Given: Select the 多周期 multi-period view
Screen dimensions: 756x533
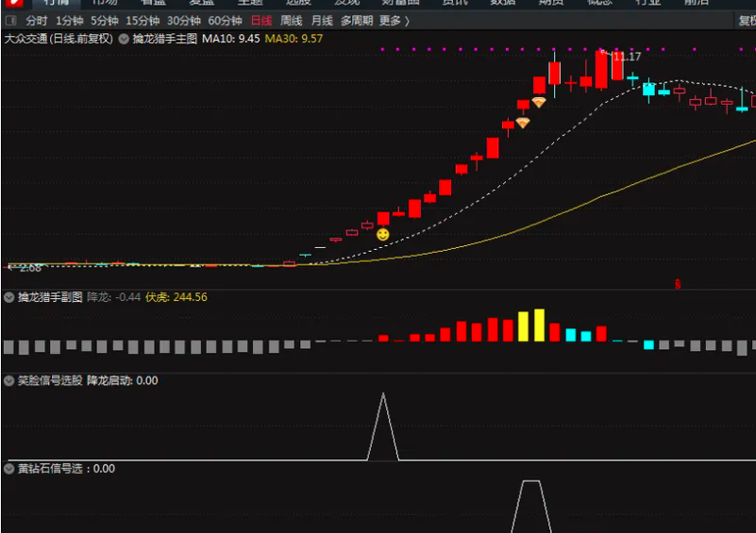Looking at the screenshot, I should 357,21.
